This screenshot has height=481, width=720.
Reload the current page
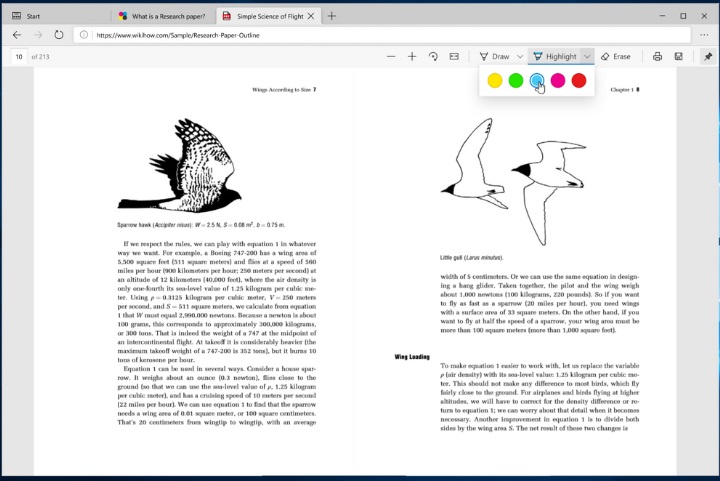click(x=59, y=35)
